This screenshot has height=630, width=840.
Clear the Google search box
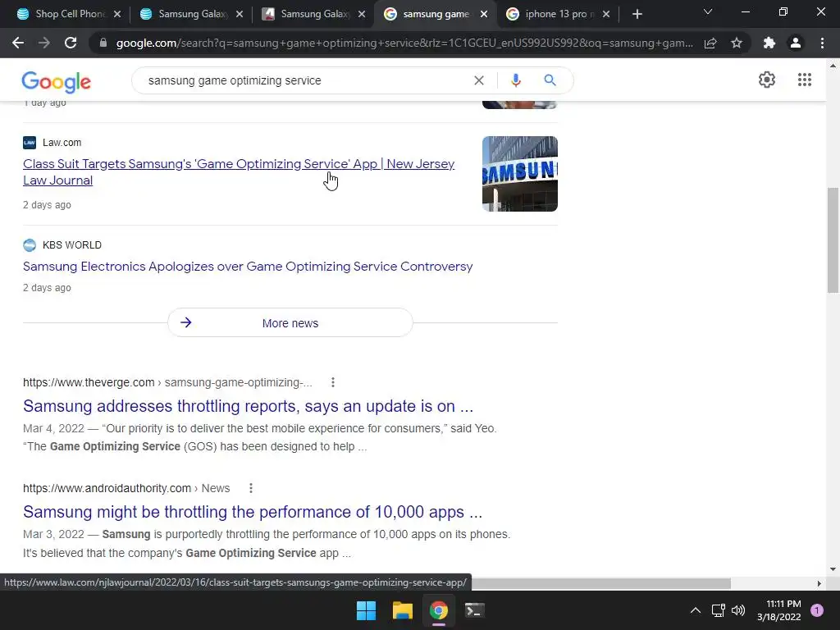click(x=479, y=80)
